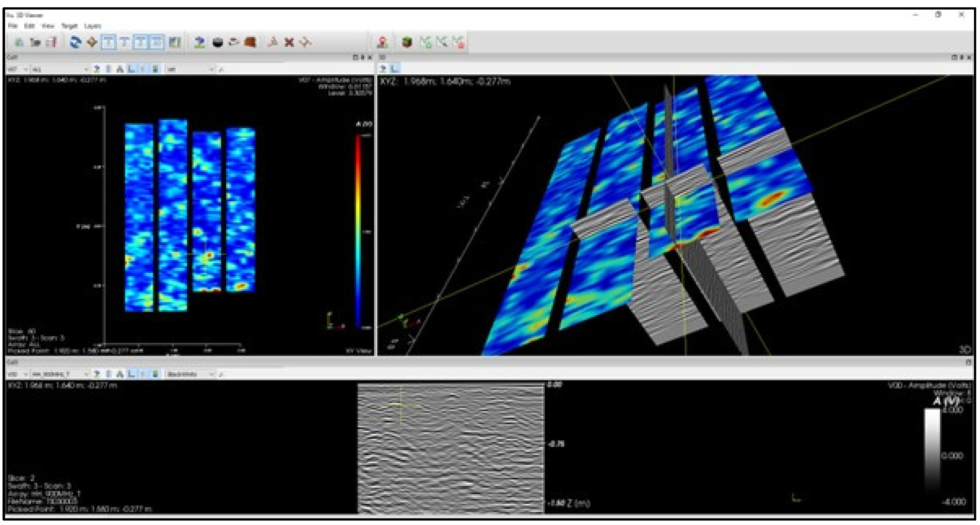Open the Target menu
Image resolution: width=980 pixels, height=525 pixels.
(x=69, y=26)
